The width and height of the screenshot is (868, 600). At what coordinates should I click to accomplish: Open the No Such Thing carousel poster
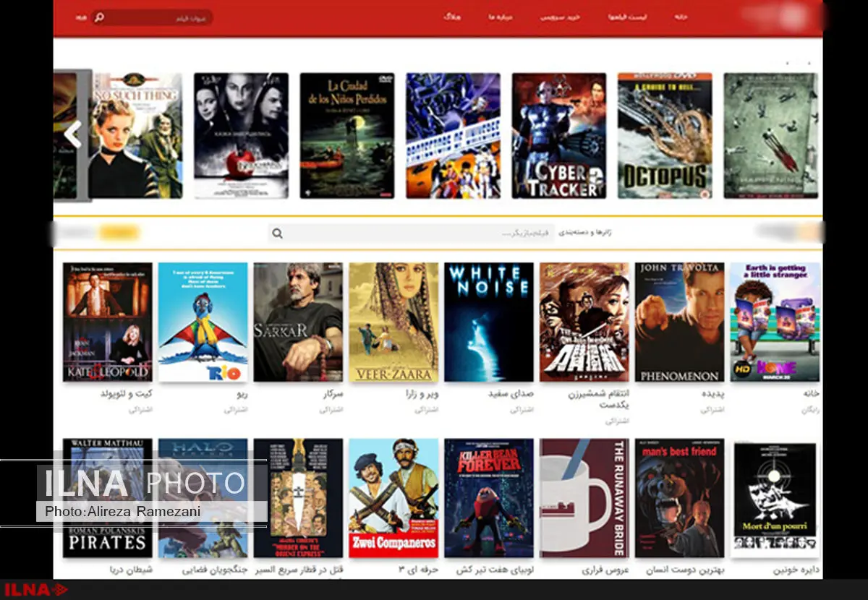point(135,135)
